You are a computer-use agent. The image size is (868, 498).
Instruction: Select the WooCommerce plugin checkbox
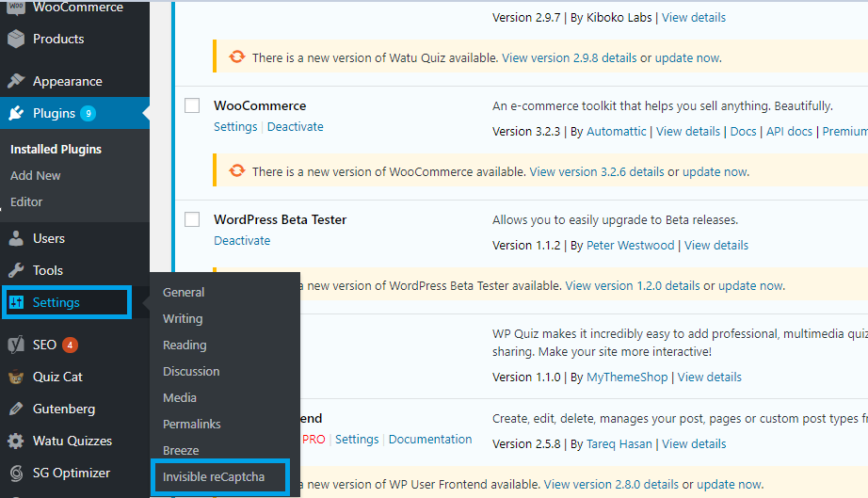pyautogui.click(x=192, y=105)
